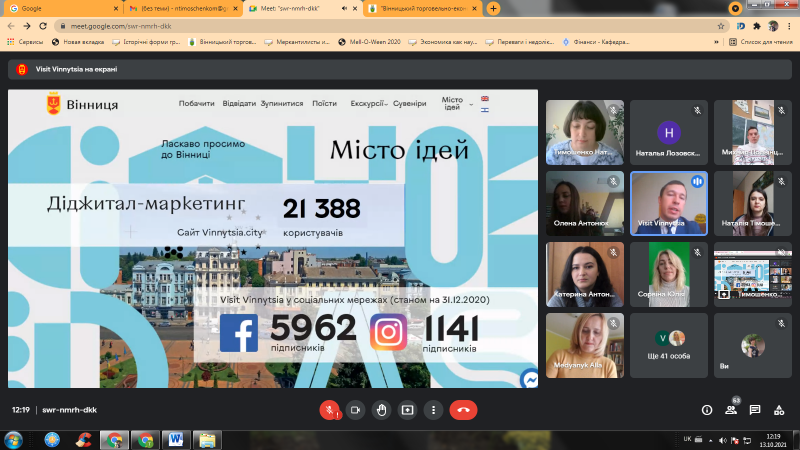
Task: Open the Mell-O-Ween 2020 bookmark
Action: (369, 42)
